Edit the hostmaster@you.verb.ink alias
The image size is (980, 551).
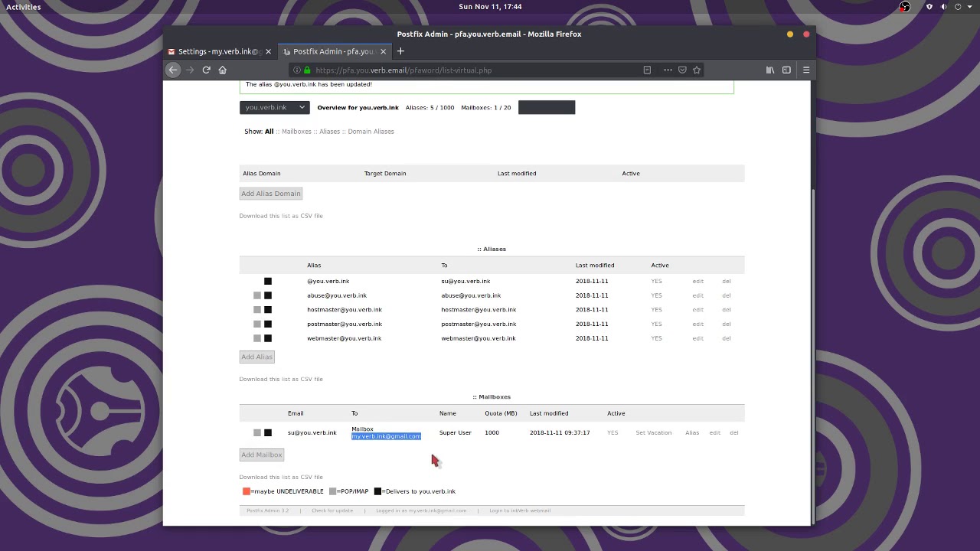click(697, 310)
